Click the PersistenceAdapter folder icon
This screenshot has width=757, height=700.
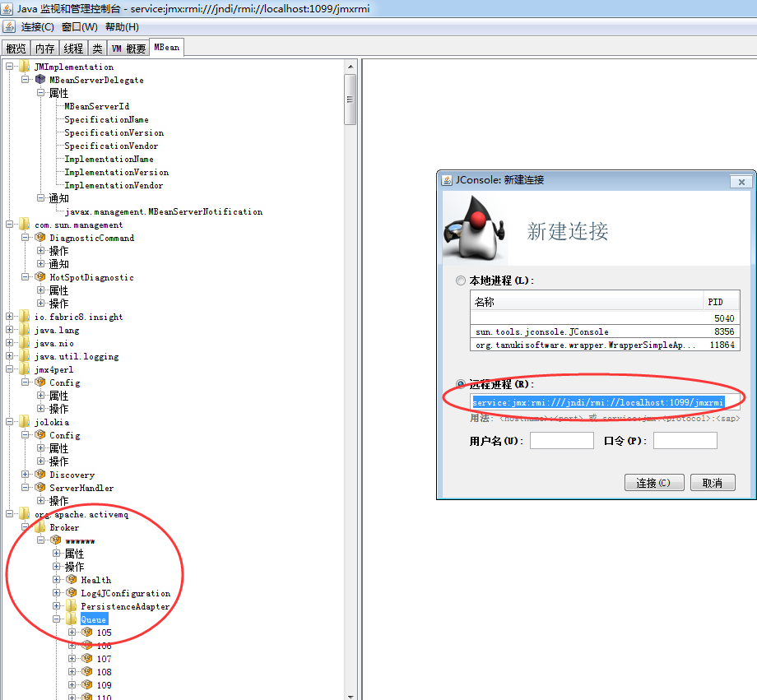pyautogui.click(x=72, y=606)
